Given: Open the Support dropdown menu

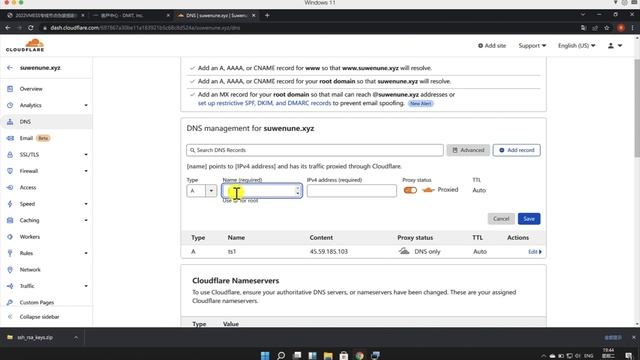Looking at the screenshot, I should [532, 46].
